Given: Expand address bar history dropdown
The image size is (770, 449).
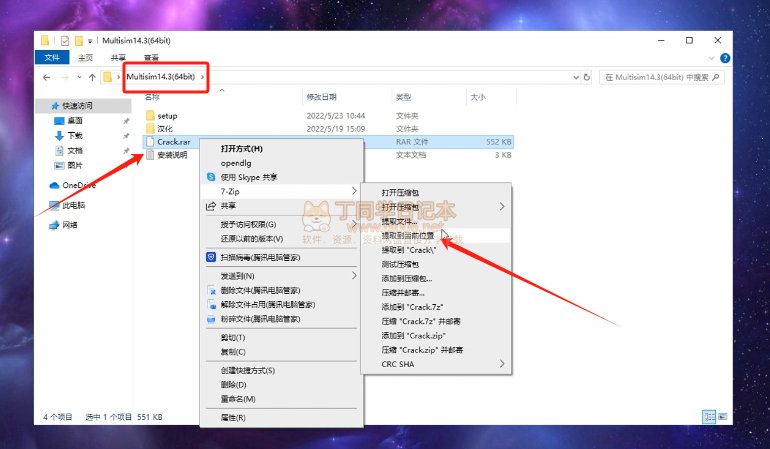Looking at the screenshot, I should [576, 77].
